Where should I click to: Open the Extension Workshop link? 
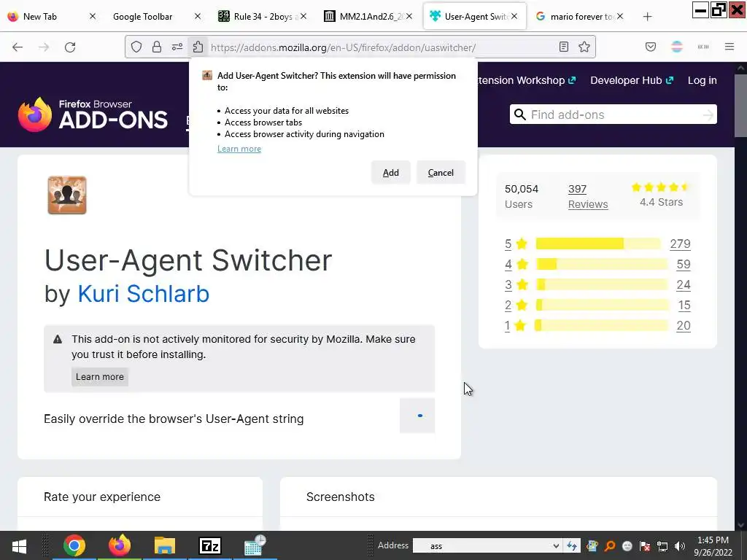527,80
